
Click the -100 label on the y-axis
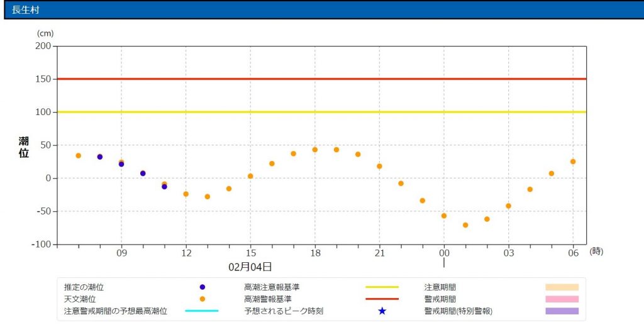40,244
